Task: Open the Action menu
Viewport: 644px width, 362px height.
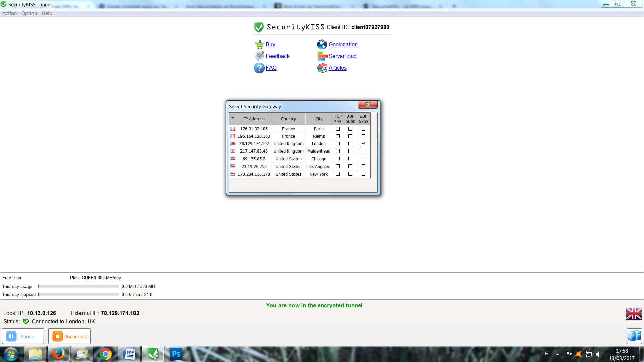Action: pos(9,13)
